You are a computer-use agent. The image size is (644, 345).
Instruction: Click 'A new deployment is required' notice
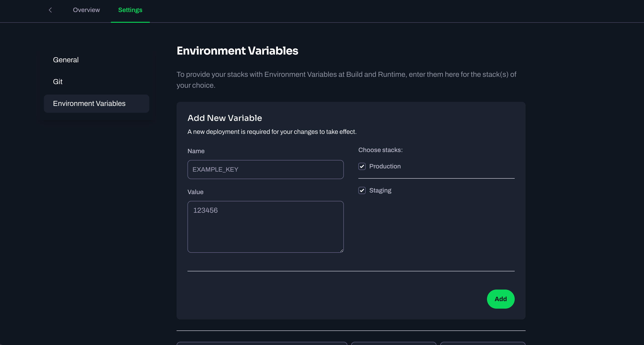pyautogui.click(x=272, y=132)
